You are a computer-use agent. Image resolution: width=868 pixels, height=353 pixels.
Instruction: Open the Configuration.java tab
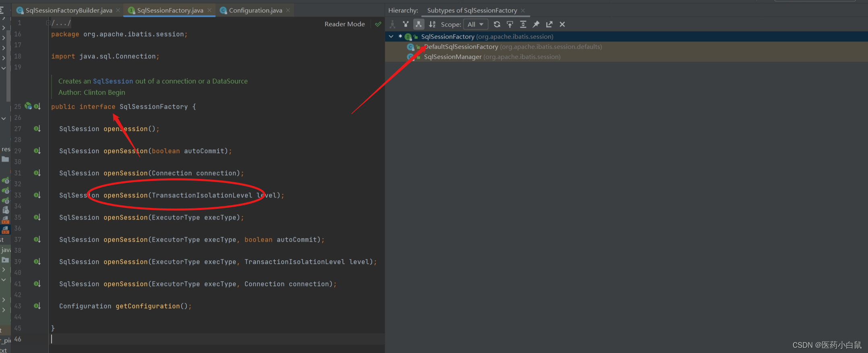(255, 10)
